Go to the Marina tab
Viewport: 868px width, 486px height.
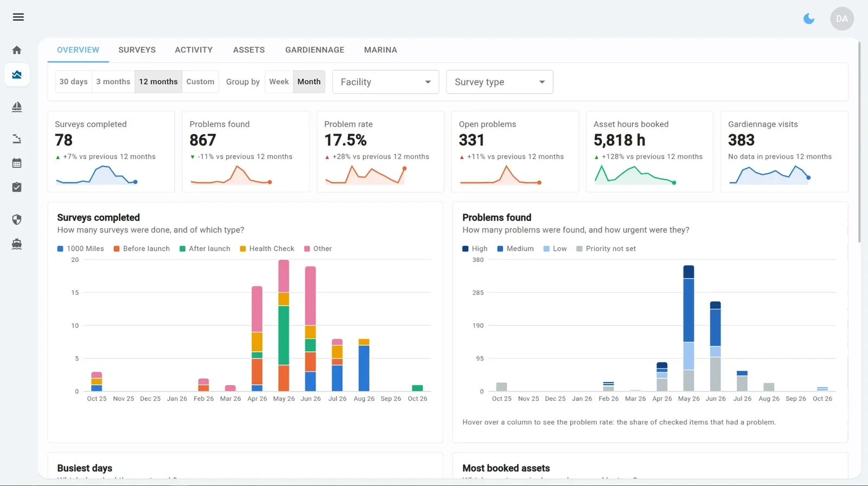click(x=381, y=50)
